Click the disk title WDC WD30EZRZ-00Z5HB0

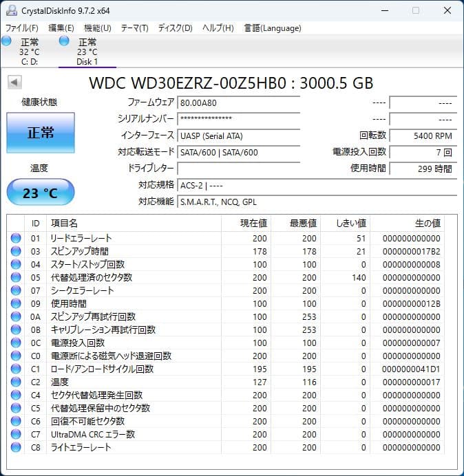click(188, 83)
